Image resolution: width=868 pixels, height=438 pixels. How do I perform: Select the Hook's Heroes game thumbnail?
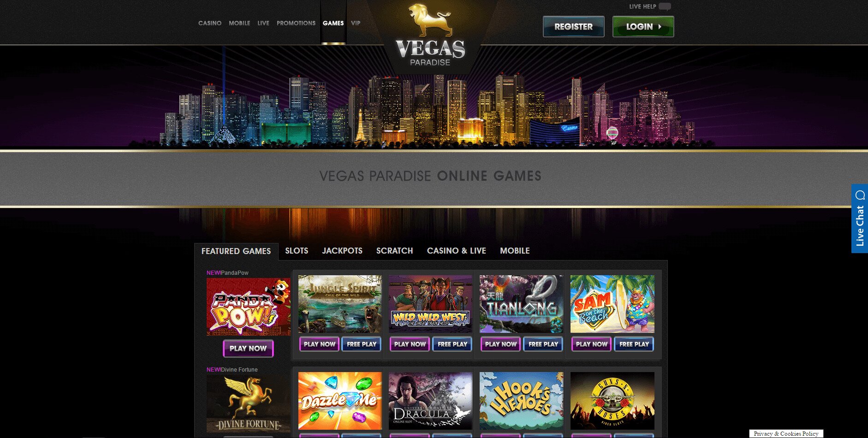tap(521, 401)
